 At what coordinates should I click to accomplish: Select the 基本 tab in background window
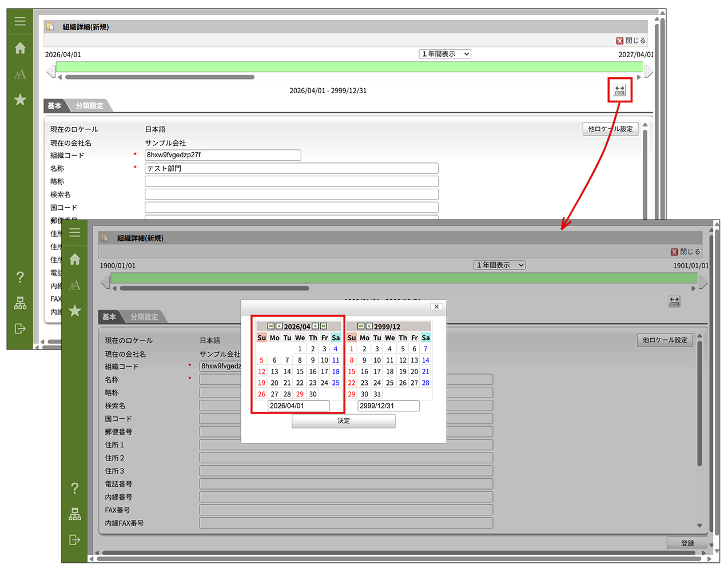[54, 106]
